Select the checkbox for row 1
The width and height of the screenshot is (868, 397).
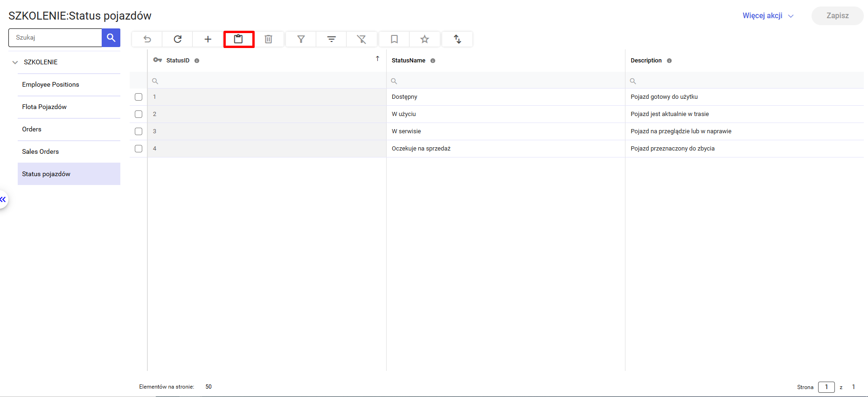[x=139, y=97]
